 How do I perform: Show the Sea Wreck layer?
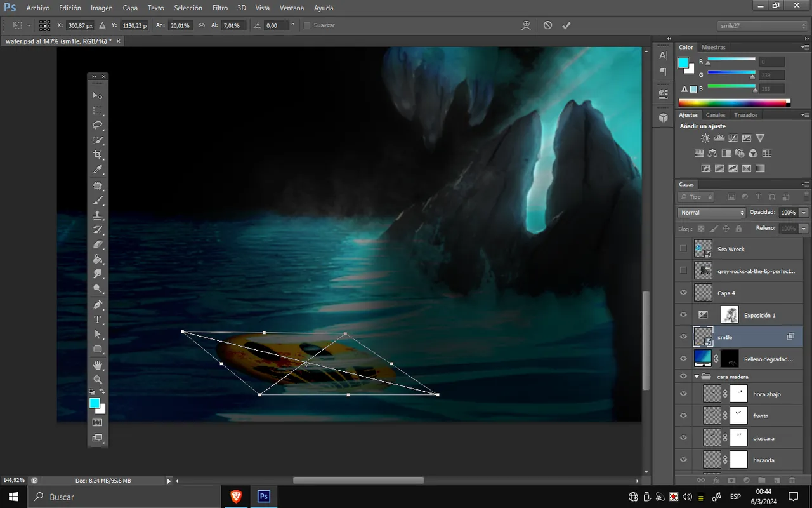click(x=683, y=249)
